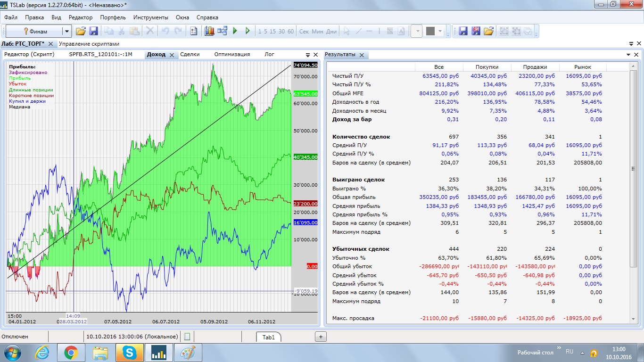Open the chart panel tab list dropdown
The height and width of the screenshot is (362, 644).
click(308, 55)
